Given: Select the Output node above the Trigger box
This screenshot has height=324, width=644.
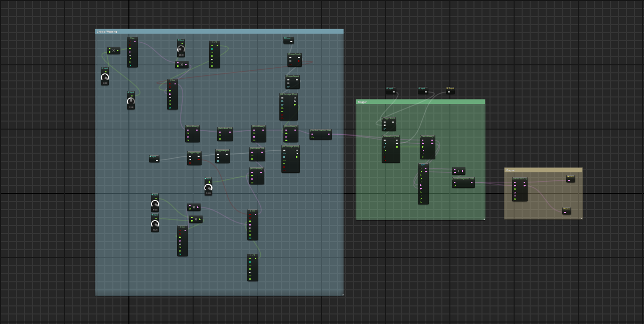Looking at the screenshot, I should [x=450, y=90].
